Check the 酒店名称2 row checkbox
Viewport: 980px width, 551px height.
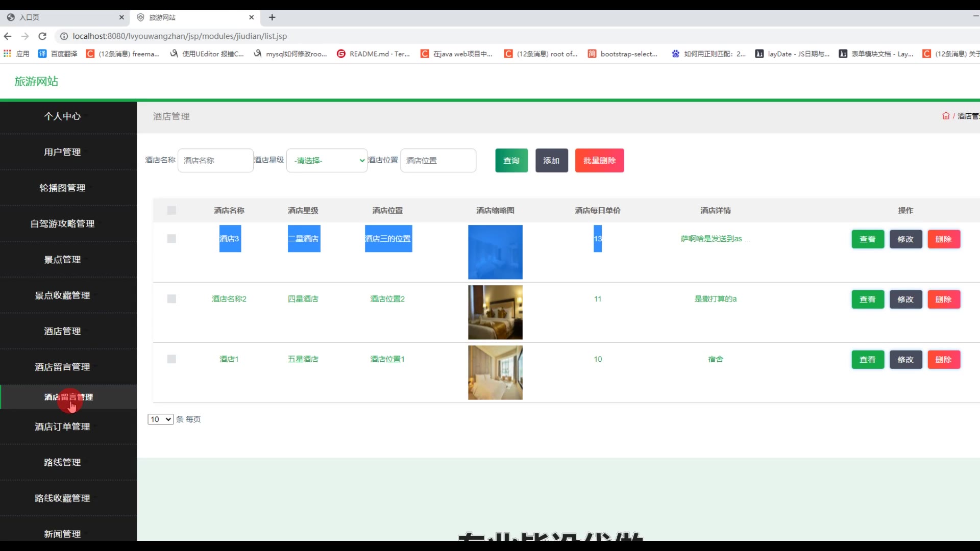tap(171, 299)
